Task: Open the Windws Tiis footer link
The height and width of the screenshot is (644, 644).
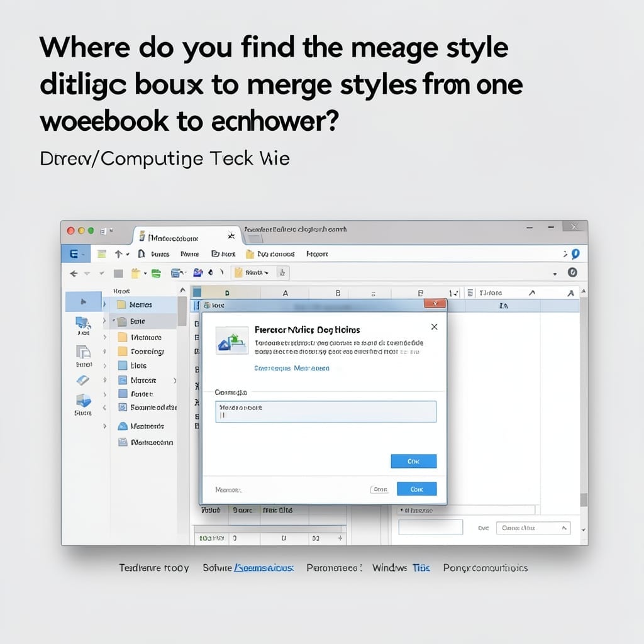Action: (x=401, y=568)
